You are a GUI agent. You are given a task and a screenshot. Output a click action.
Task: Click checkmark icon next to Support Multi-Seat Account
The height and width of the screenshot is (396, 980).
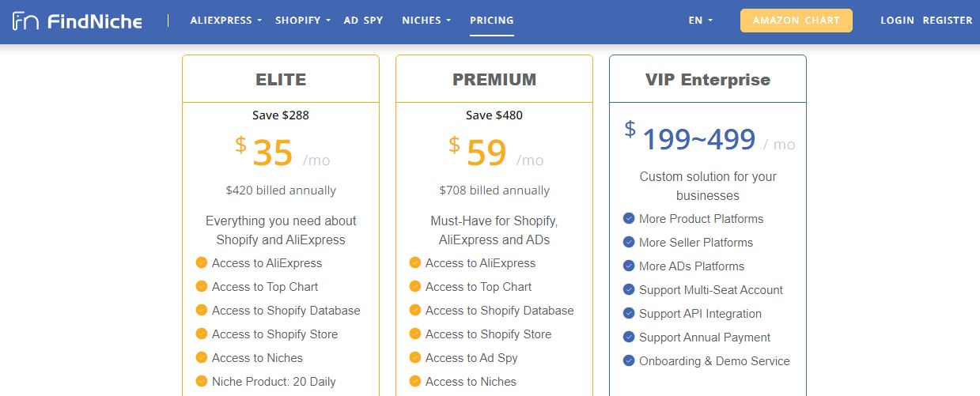pyautogui.click(x=629, y=290)
